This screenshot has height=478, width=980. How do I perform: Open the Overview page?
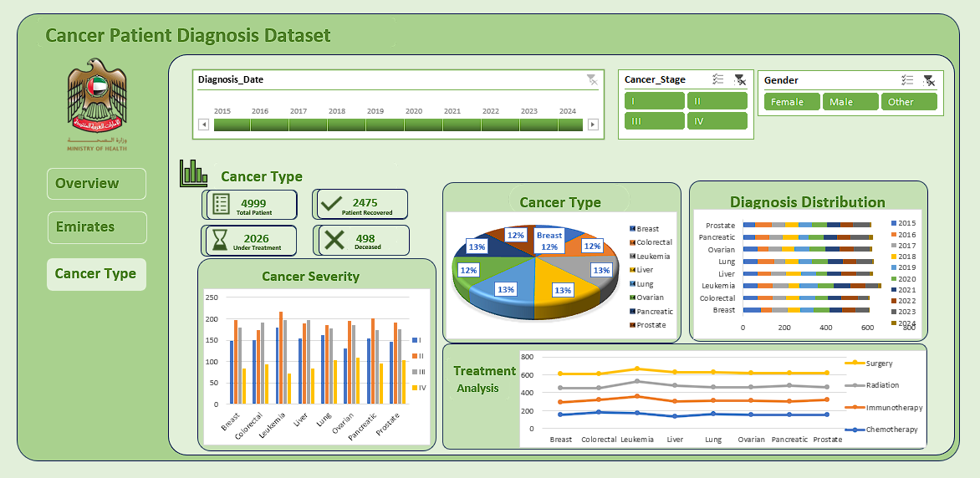96,184
